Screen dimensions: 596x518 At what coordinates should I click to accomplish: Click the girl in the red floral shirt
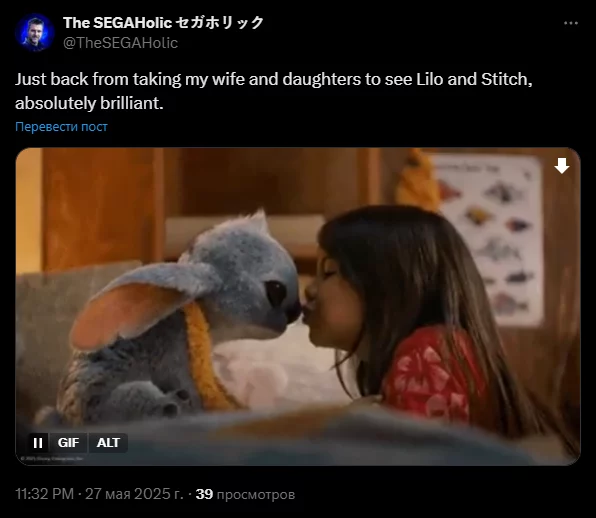(x=418, y=323)
